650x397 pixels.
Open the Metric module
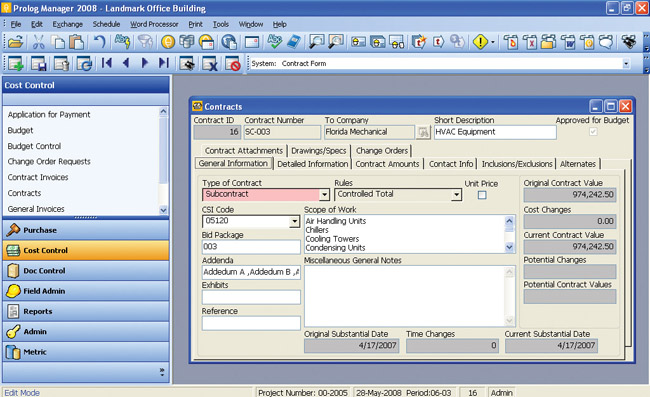click(86, 352)
